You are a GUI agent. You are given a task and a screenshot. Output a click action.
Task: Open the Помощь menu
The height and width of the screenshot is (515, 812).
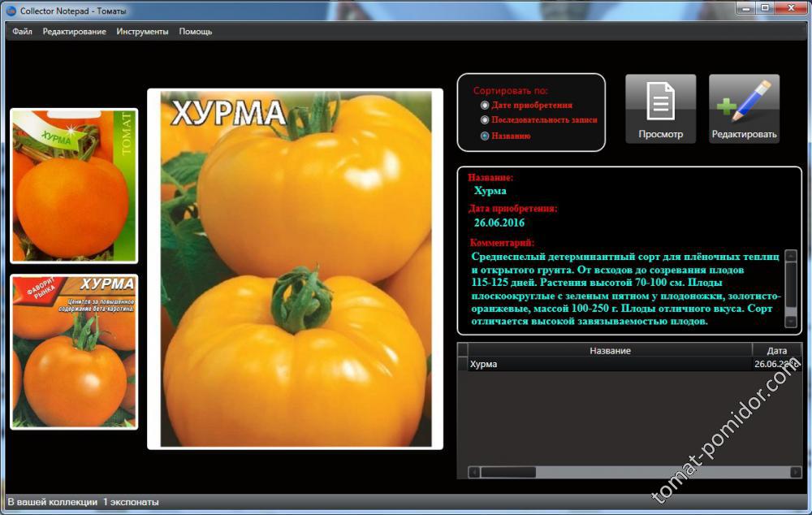pos(195,32)
